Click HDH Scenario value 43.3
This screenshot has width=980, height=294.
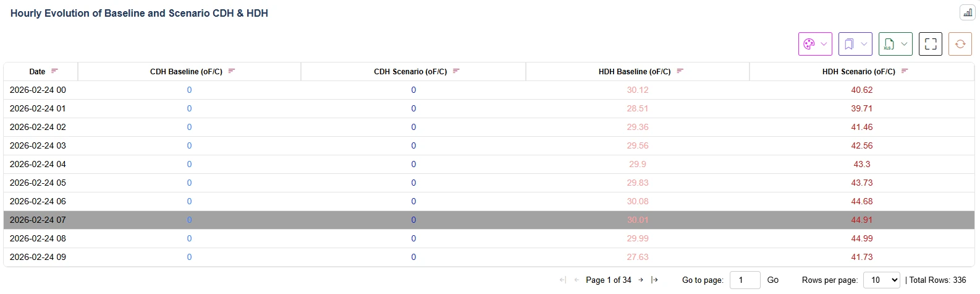click(x=862, y=164)
